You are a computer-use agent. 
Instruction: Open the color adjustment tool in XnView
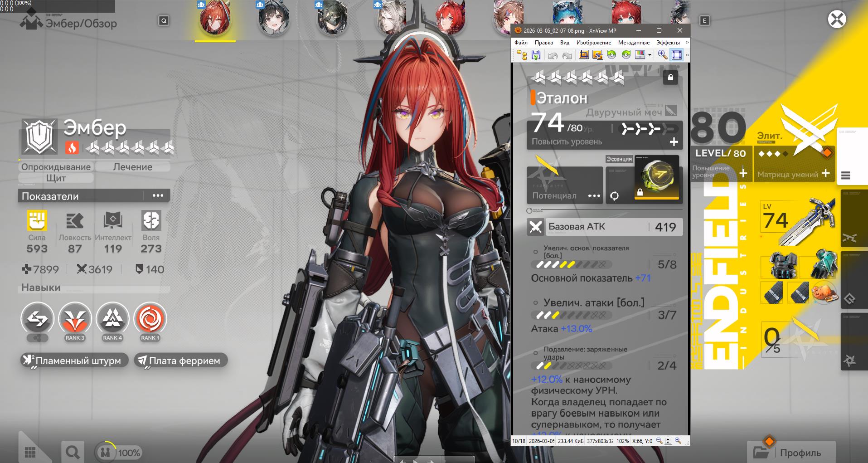[640, 55]
